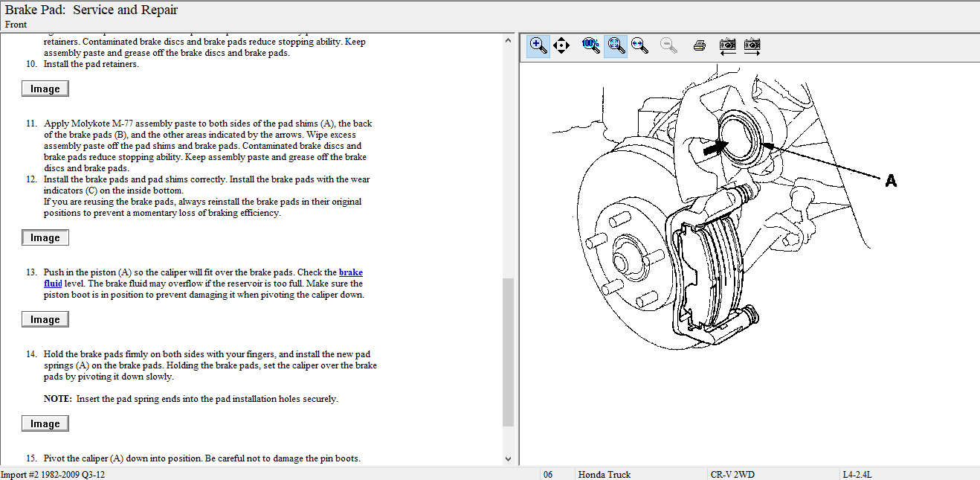Click the scrollbar down arrow
Image resolution: width=980 pixels, height=480 pixels.
click(509, 459)
